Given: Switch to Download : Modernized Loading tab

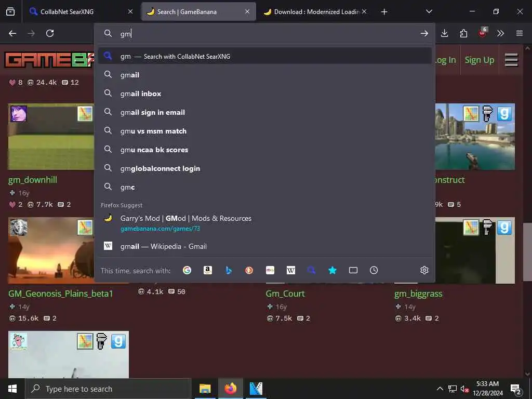Looking at the screenshot, I should tap(315, 11).
